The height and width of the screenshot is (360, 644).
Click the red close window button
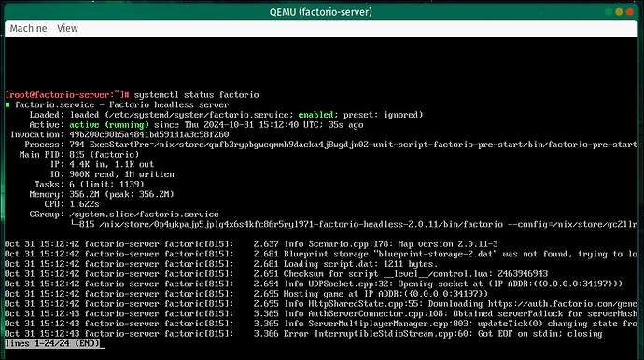click(x=630, y=12)
